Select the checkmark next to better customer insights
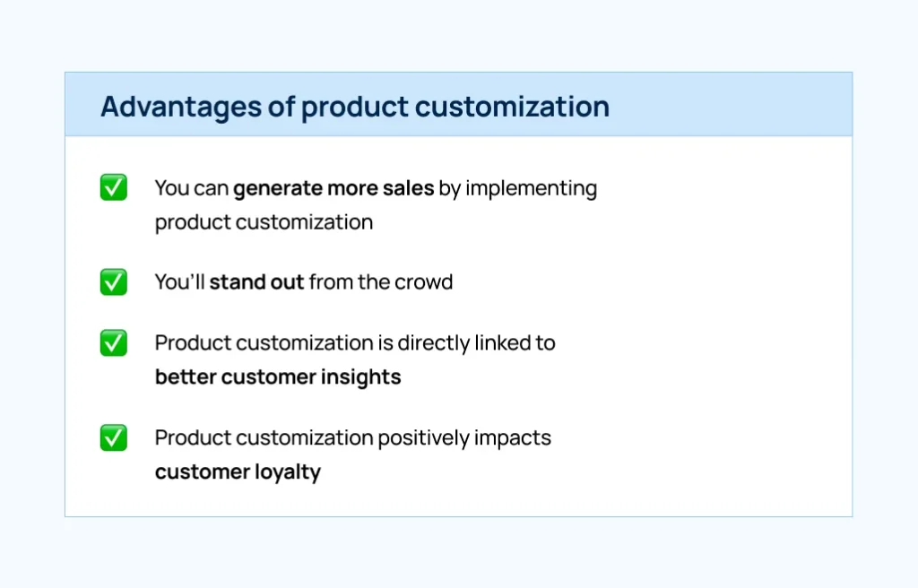Viewport: 918px width, 588px height. click(114, 343)
